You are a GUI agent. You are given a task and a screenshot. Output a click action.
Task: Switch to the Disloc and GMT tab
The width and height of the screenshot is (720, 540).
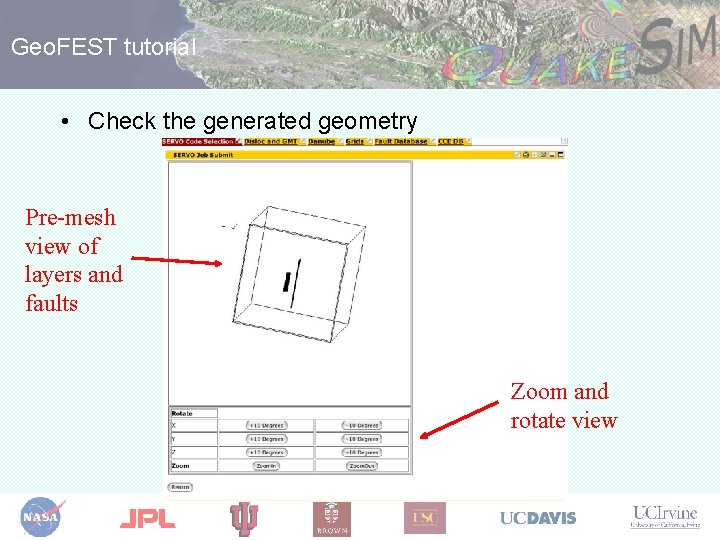point(271,141)
